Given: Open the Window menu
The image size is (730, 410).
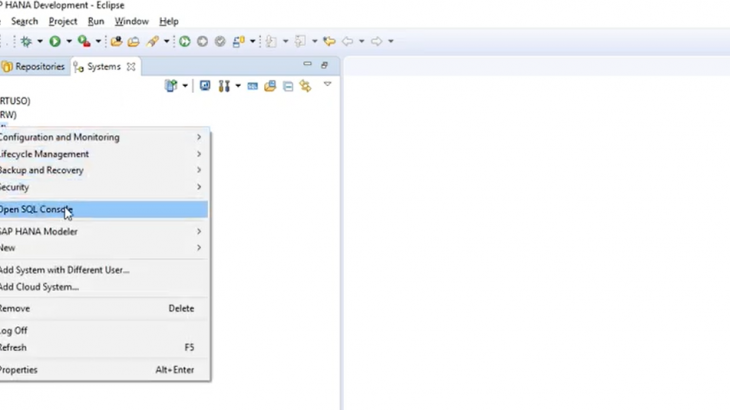Looking at the screenshot, I should click(132, 21).
